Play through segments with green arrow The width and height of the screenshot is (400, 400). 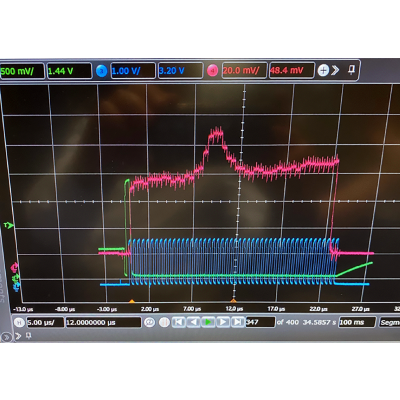tap(208, 322)
